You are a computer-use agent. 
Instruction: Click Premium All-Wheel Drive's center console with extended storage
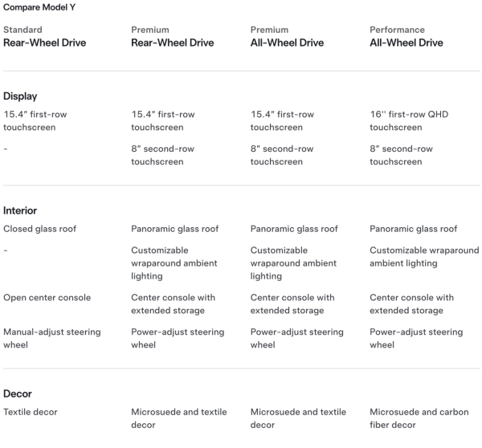point(292,303)
